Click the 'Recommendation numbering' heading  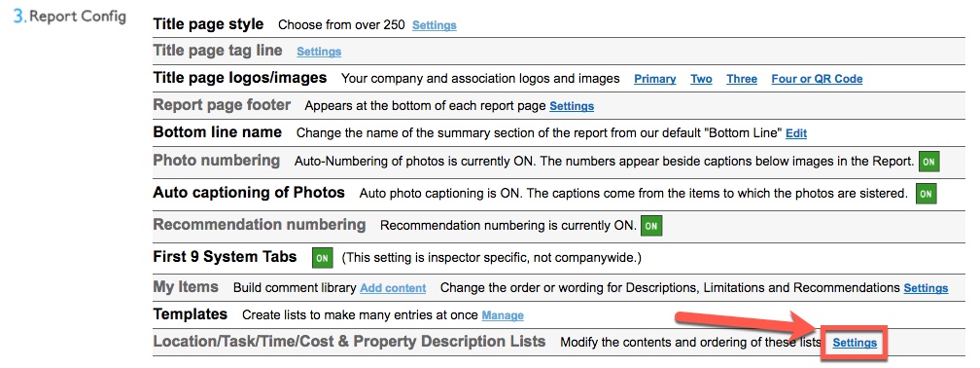[x=260, y=224]
